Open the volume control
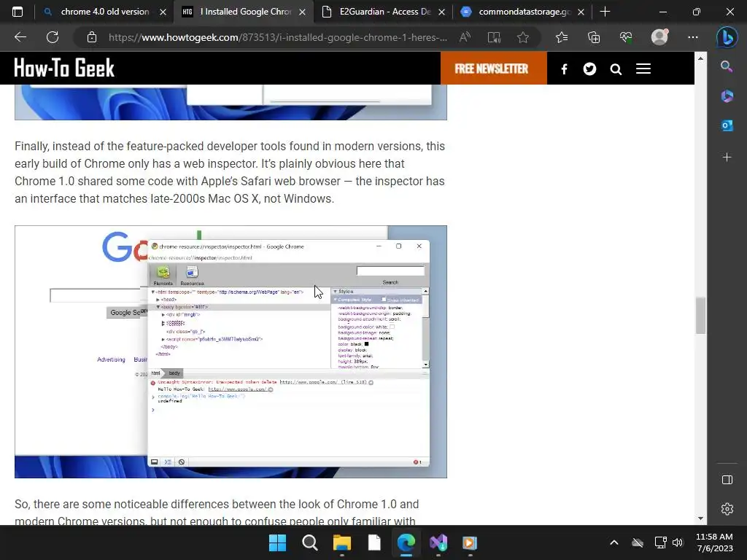747x560 pixels. click(678, 542)
